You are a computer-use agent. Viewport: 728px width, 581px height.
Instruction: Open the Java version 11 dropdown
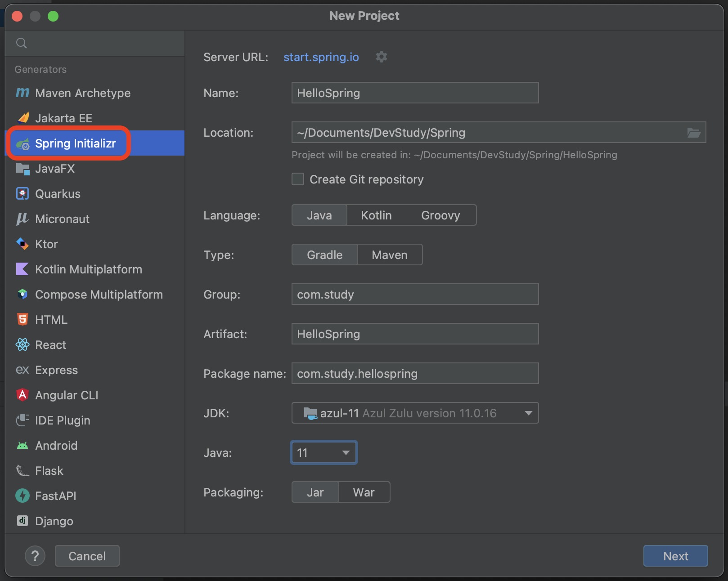pyautogui.click(x=324, y=453)
